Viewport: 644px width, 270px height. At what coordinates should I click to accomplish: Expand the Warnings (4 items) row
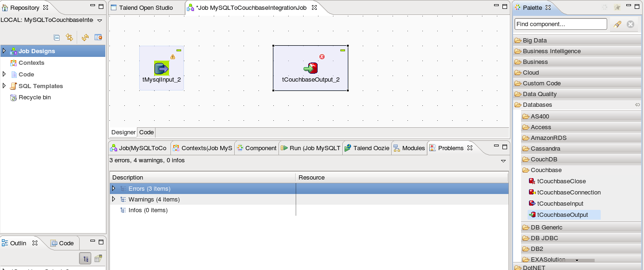(x=114, y=199)
